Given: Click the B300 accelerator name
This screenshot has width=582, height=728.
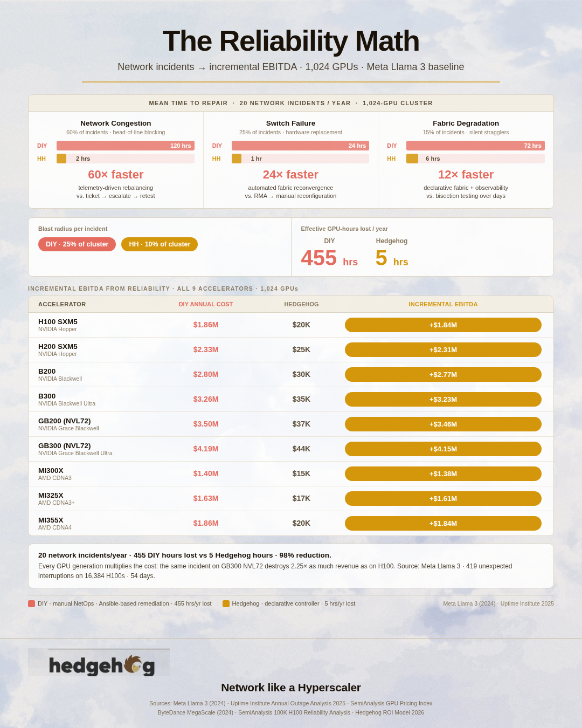Looking at the screenshot, I should pyautogui.click(x=47, y=396).
